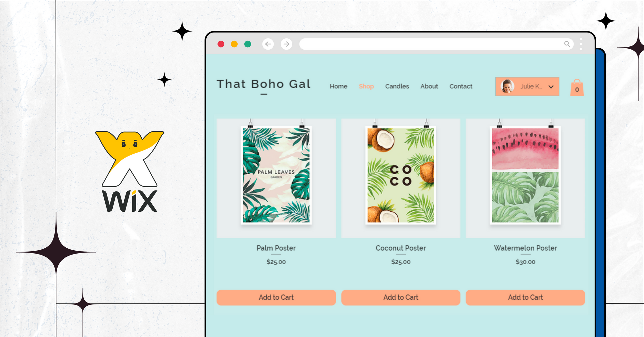644x337 pixels.
Task: Click the browser address bar field
Action: pyautogui.click(x=436, y=44)
